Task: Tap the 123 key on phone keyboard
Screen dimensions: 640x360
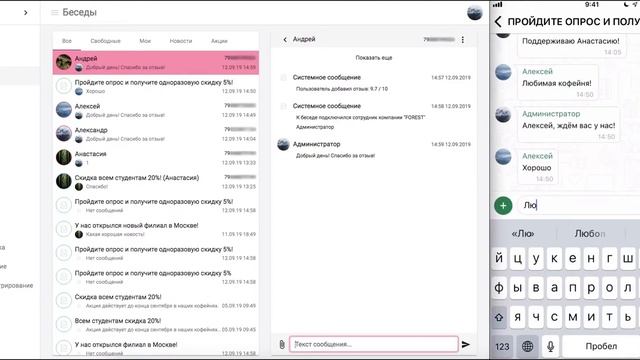Action: (502, 347)
